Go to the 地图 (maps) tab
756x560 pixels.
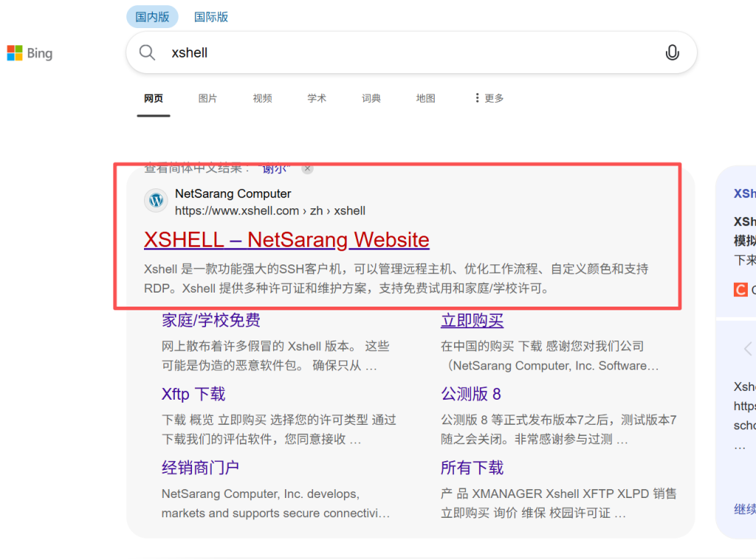pos(425,98)
